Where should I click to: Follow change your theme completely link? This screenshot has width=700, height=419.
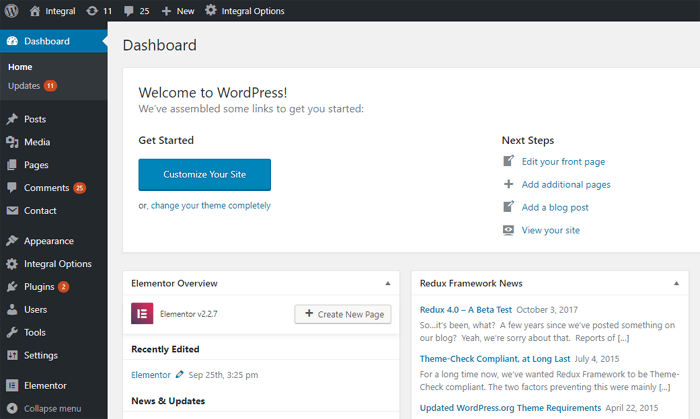click(x=211, y=206)
